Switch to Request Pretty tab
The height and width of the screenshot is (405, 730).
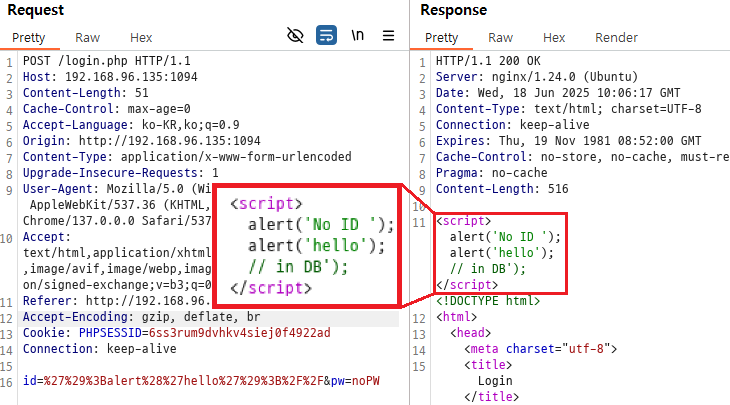[29, 38]
